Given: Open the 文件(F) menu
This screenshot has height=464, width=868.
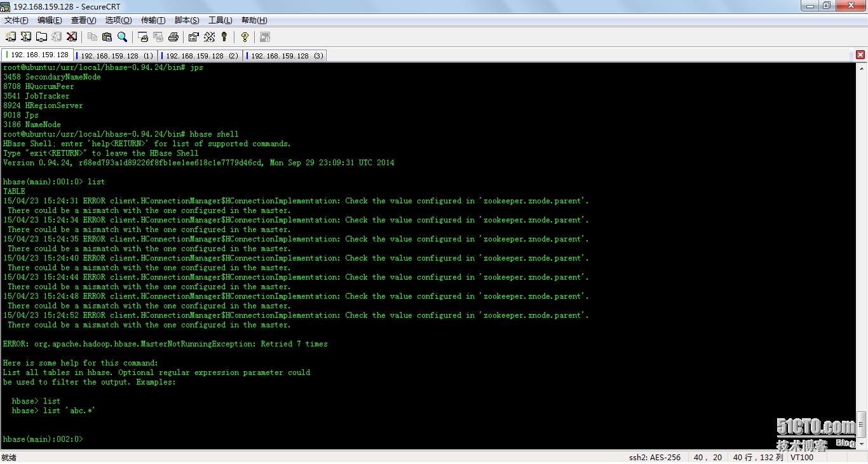Looking at the screenshot, I should [x=17, y=20].
